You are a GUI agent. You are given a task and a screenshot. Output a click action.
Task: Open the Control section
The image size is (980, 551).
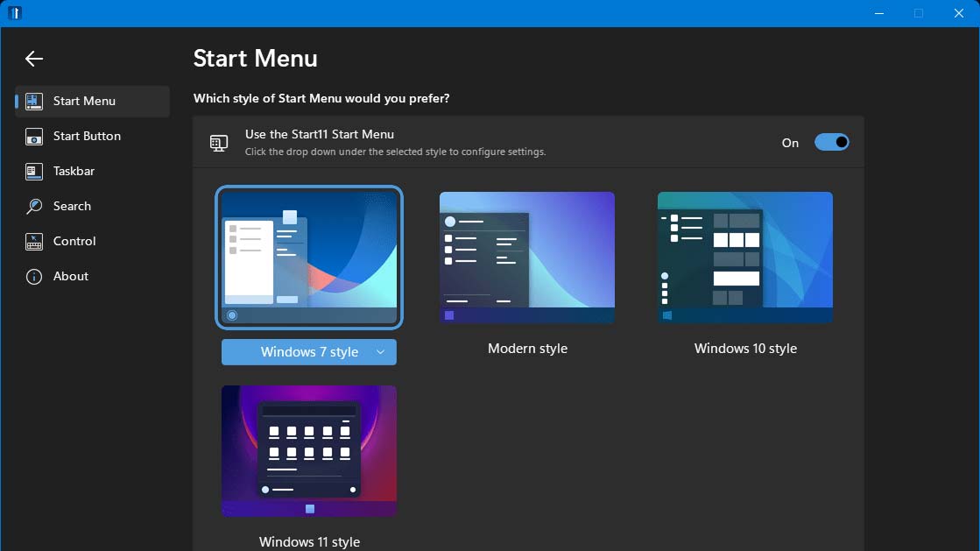pos(93,242)
